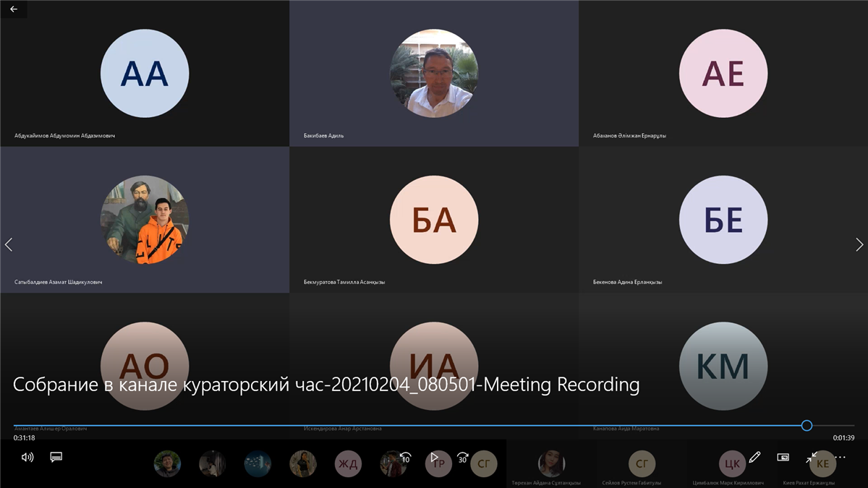Image resolution: width=868 pixels, height=488 pixels.
Task: Mute the video volume
Action: (x=27, y=457)
